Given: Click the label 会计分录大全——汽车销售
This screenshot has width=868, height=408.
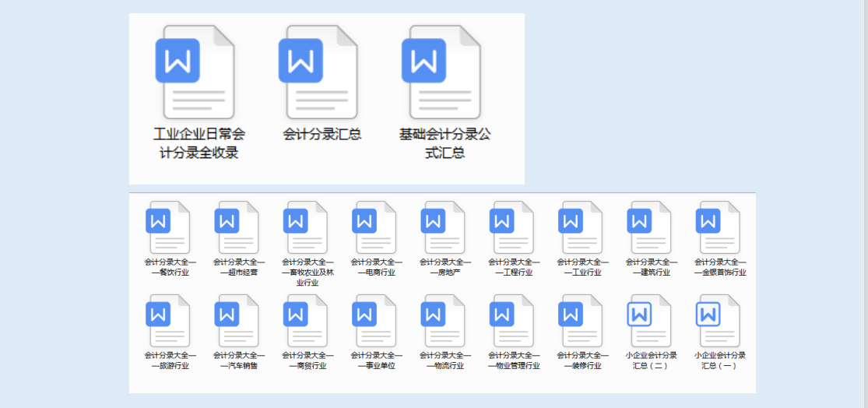Looking at the screenshot, I should (239, 361).
